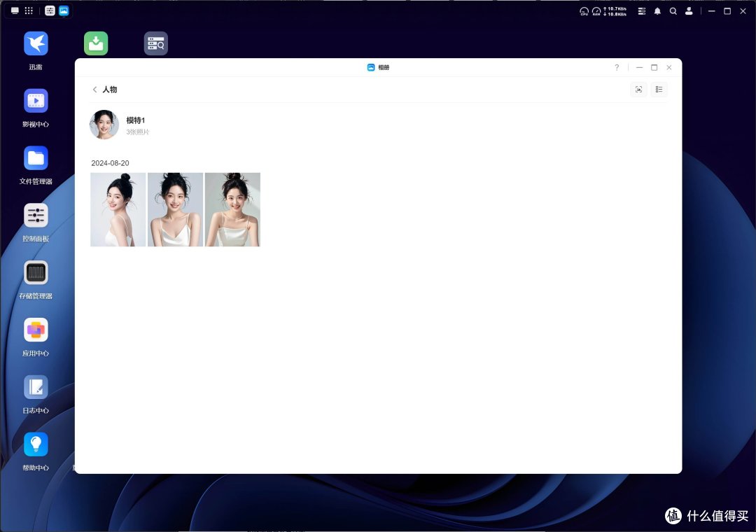Open 日志中心 desktop icon
756x532 pixels.
[36, 387]
